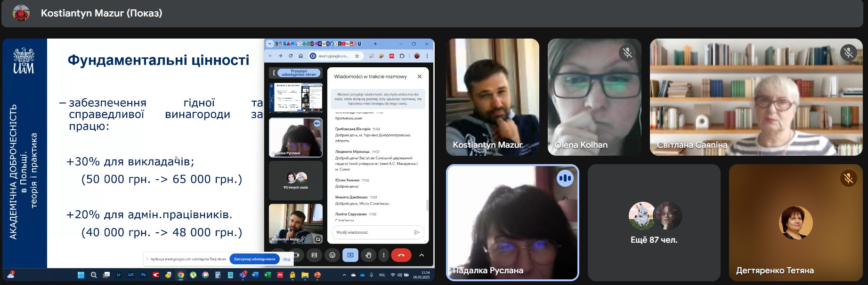Viewport: 868px width, 285px height.
Task: Open Microsoft Teams from the taskbar
Action: (243, 275)
